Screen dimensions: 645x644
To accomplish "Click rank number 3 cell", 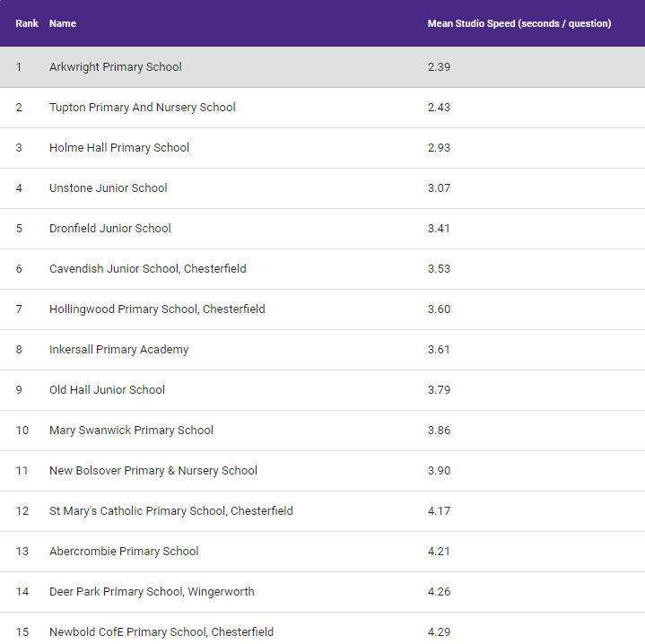I will [x=19, y=147].
